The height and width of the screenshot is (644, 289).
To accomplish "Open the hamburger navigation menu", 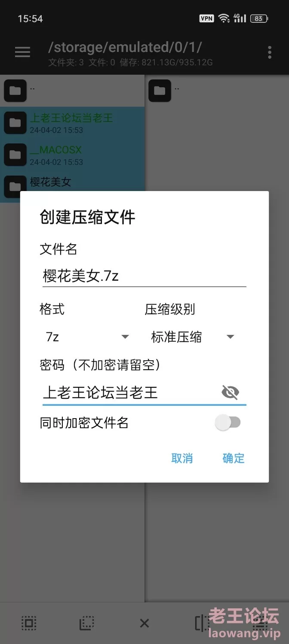I will point(22,52).
